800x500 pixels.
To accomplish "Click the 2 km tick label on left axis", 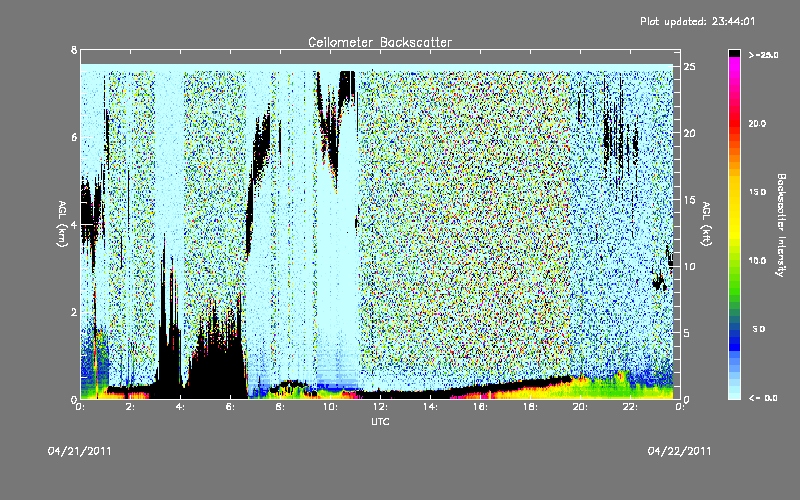I will pos(74,312).
